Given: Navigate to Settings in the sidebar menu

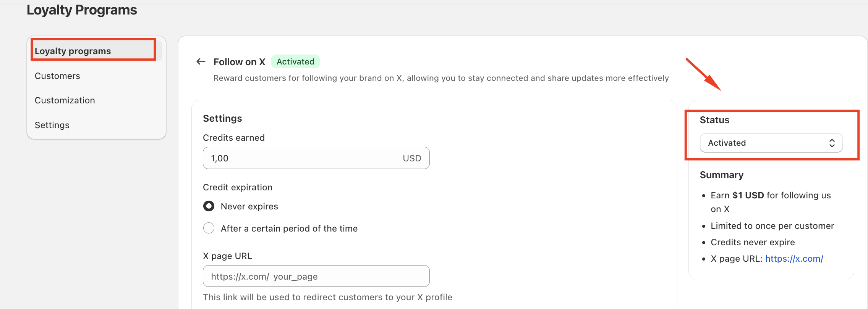Looking at the screenshot, I should [x=52, y=125].
